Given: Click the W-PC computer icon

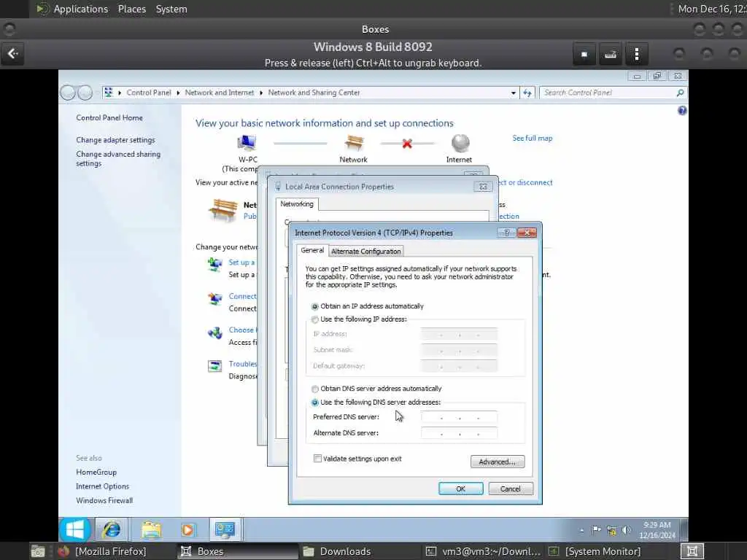Looking at the screenshot, I should click(x=247, y=143).
